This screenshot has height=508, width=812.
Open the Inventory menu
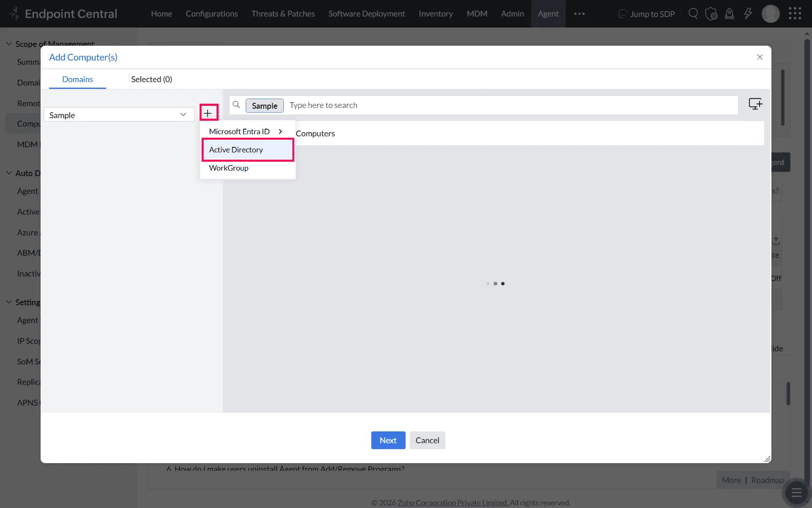436,14
